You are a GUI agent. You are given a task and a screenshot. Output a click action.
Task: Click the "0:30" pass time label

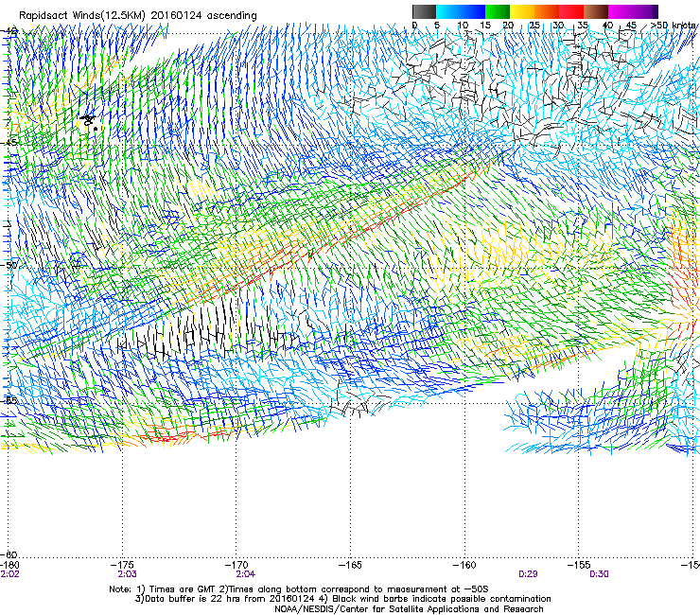coord(599,574)
